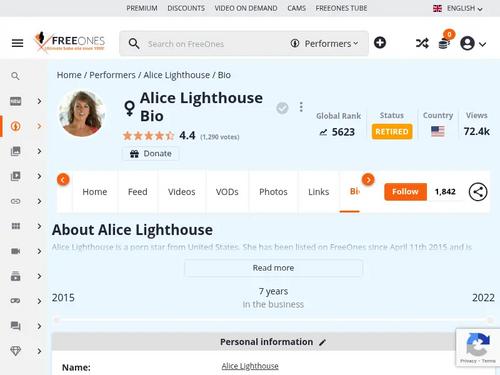Screen dimensions: 500x375
Task: Click the sidebar video library icon
Action: pyautogui.click(x=16, y=176)
